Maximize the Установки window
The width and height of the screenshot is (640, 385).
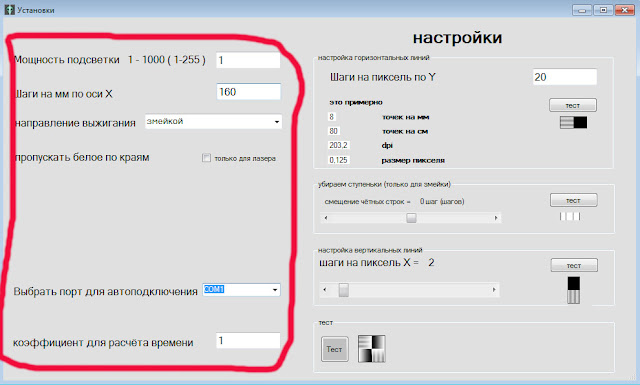pos(603,10)
